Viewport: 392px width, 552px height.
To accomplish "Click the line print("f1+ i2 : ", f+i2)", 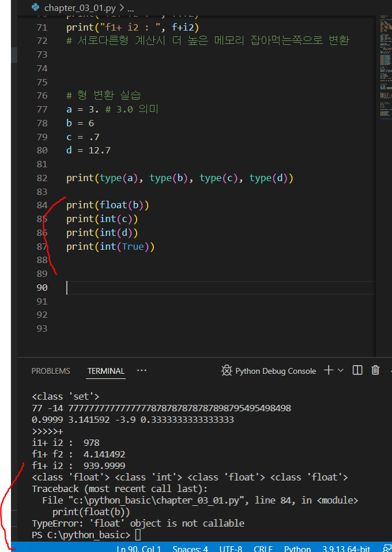I will pos(133,27).
